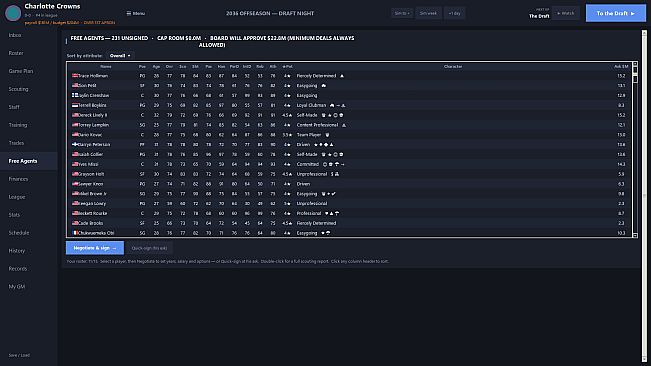The width and height of the screenshot is (651, 366).
Task: Click the first trait icon after Loyal Clubman
Action: click(x=332, y=105)
